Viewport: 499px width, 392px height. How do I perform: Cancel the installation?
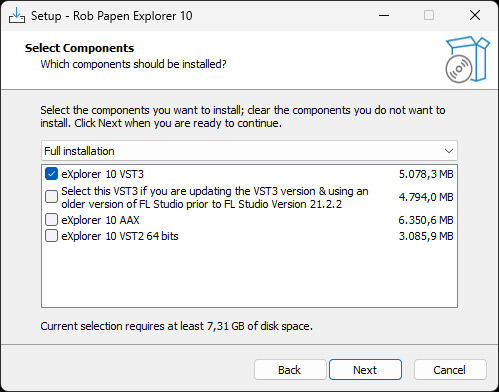pos(450,370)
